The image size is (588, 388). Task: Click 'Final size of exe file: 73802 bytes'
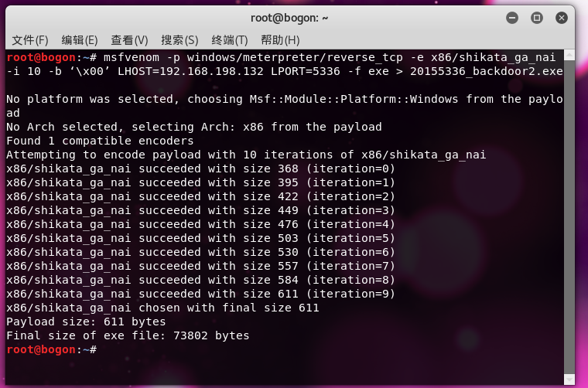point(128,335)
